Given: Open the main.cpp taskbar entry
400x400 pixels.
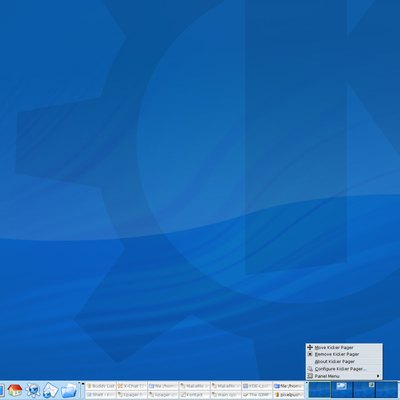Looking at the screenshot, I should [226, 395].
